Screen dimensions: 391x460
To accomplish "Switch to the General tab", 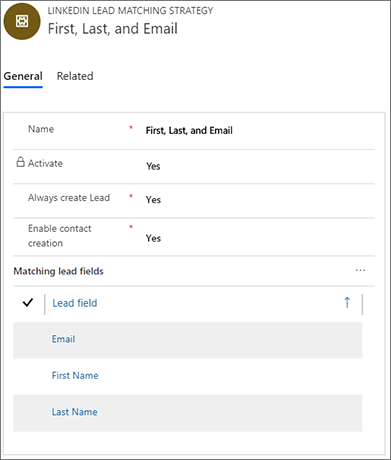I will coord(23,76).
